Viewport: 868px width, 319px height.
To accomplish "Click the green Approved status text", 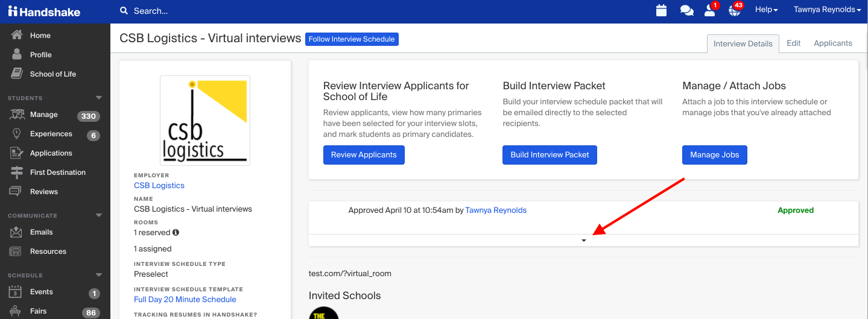I will click(x=796, y=210).
